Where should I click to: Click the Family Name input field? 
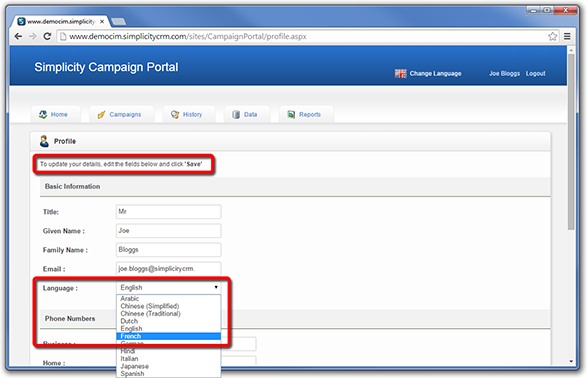pyautogui.click(x=168, y=250)
